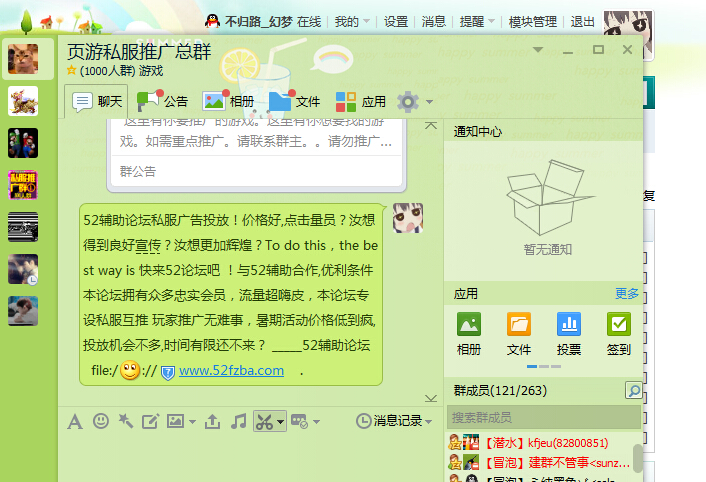Select member kfjeu(82800851) in list
Viewport: 706px width, 482px height.
tap(540, 443)
